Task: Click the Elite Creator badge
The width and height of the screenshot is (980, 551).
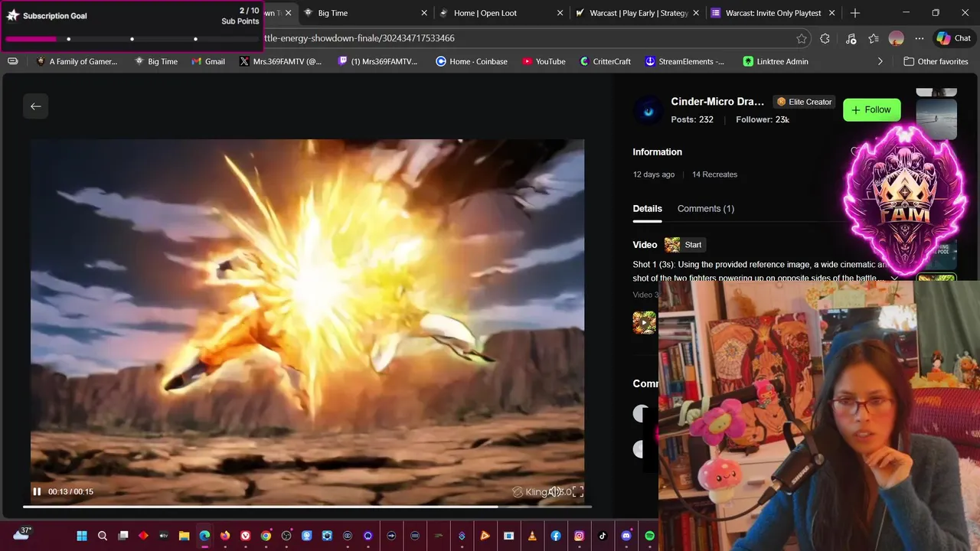Action: point(803,102)
